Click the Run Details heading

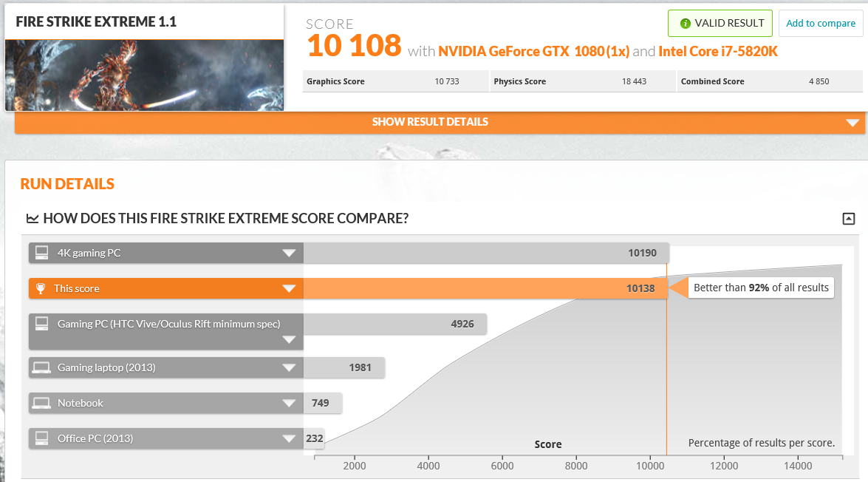click(x=67, y=184)
